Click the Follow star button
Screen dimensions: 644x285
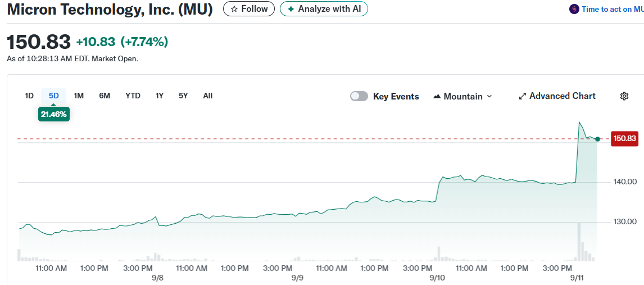[249, 8]
